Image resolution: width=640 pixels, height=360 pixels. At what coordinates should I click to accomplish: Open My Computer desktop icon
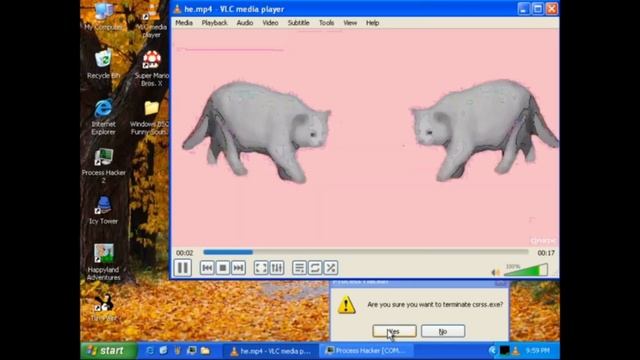click(103, 16)
